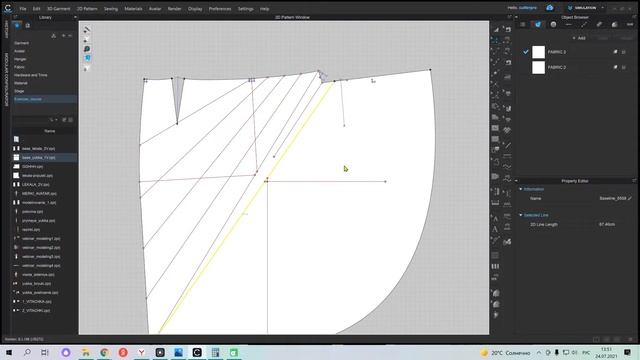
Task: Open the notification center in system tray
Action: tap(627, 352)
